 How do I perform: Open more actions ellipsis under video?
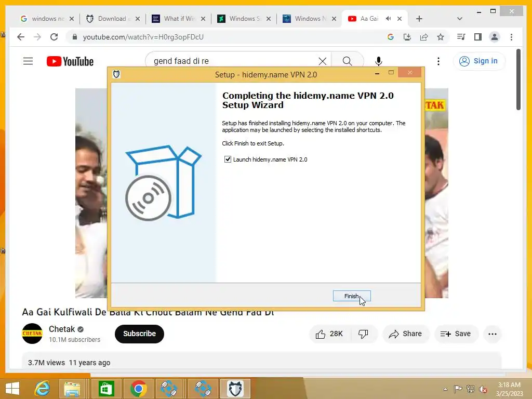[493, 334]
